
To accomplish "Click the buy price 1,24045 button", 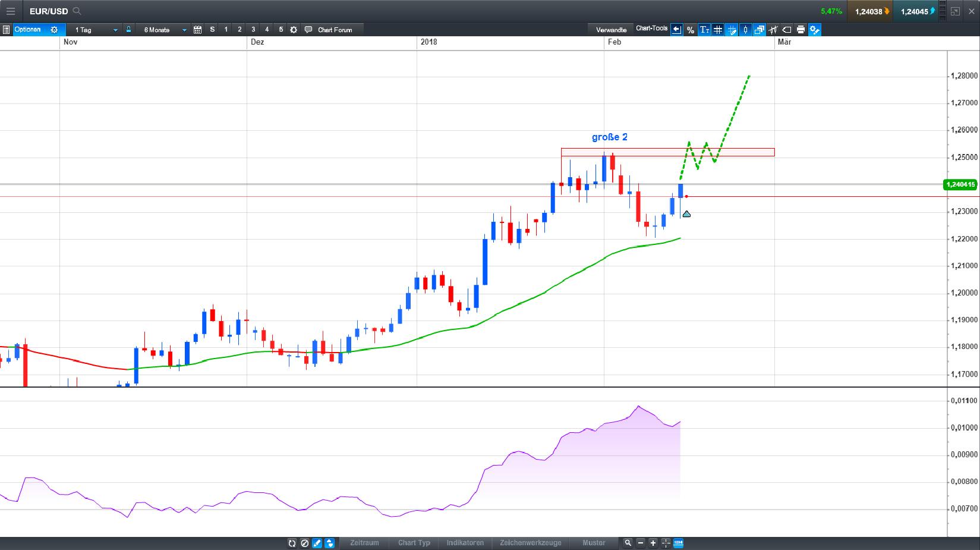I will coord(915,10).
